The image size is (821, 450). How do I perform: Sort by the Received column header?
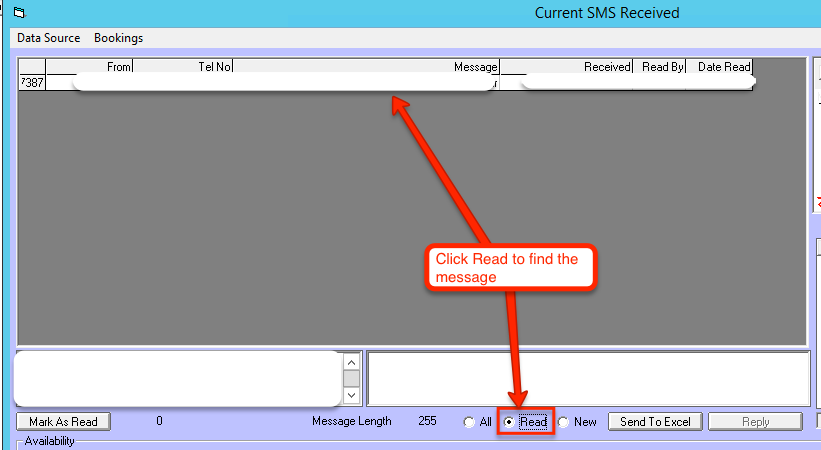tap(567, 67)
